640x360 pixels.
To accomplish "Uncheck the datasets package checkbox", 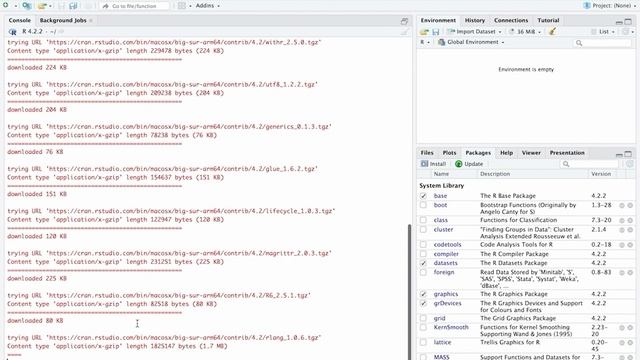I will (x=423, y=263).
